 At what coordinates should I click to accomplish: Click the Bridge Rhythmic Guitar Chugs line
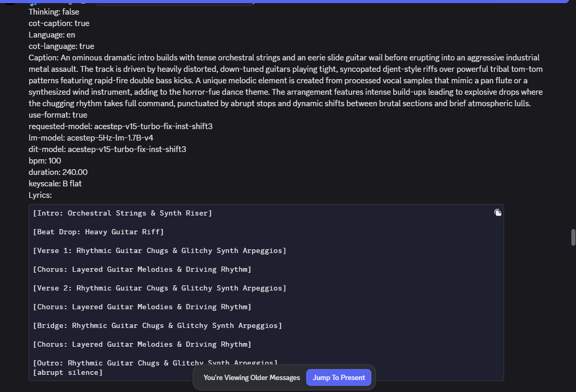coord(157,325)
